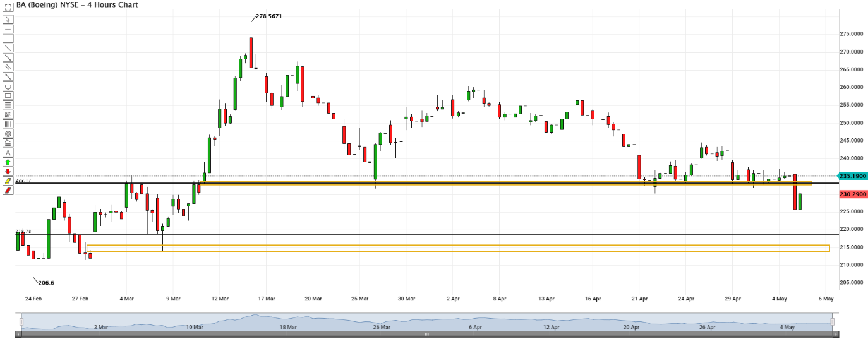Click the red 230.2900 price label
Image resolution: width=868 pixels, height=344 pixels.
(853, 194)
